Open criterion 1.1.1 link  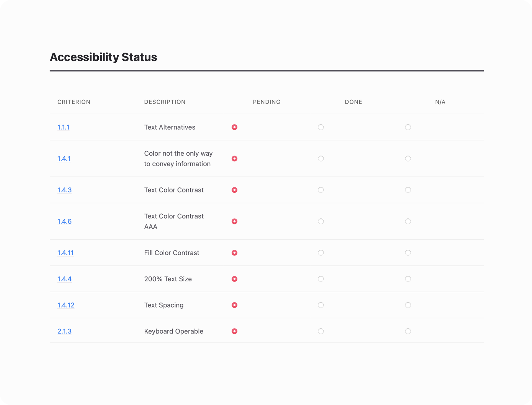[63, 127]
